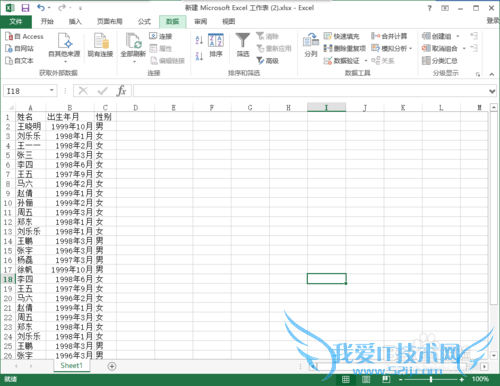Collapse the ribbon with the chevron
Screen dimensions: 500x386
[492, 74]
